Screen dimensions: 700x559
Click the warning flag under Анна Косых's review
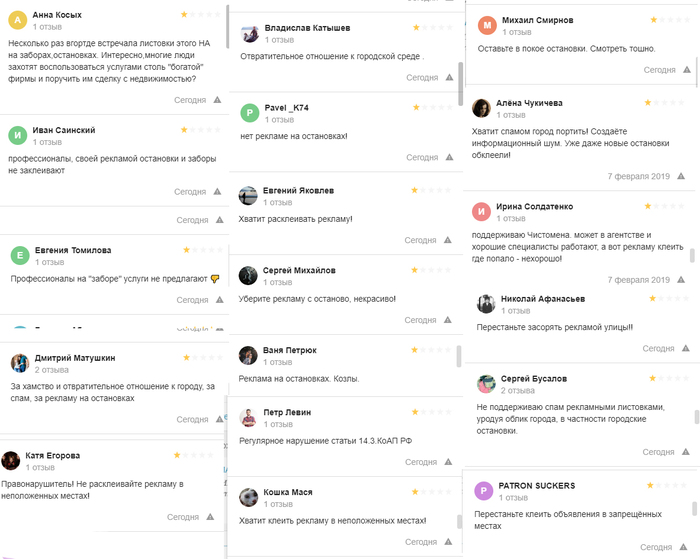pyautogui.click(x=217, y=100)
